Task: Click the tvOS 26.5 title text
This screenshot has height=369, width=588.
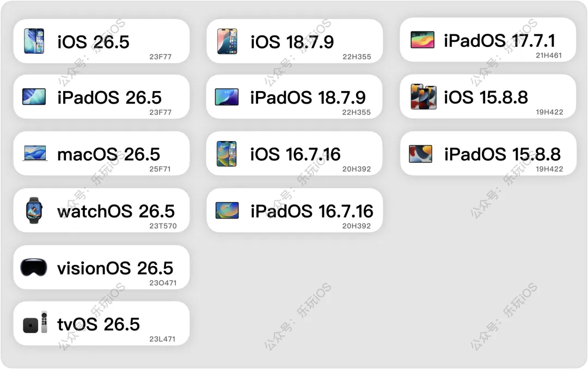Action: coord(98,324)
